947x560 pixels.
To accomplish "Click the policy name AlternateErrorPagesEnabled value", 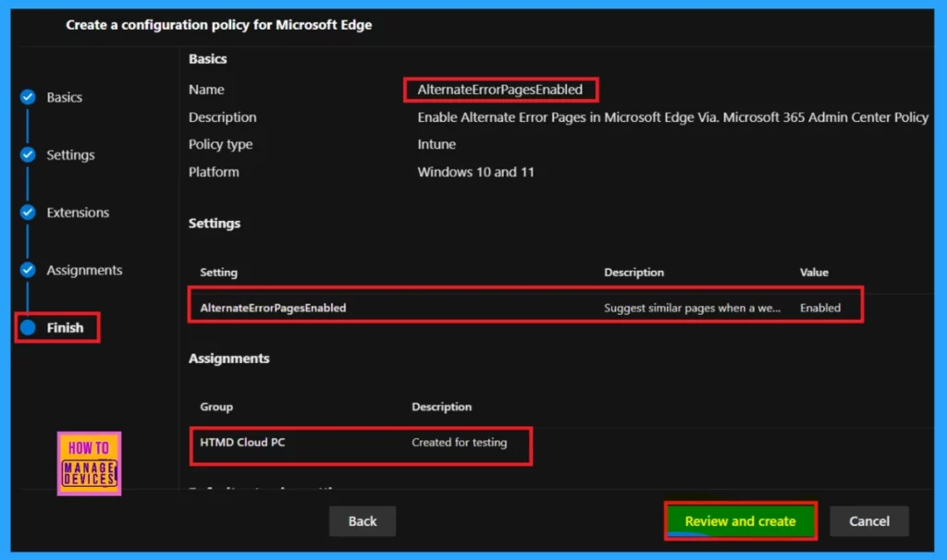I will 500,90.
